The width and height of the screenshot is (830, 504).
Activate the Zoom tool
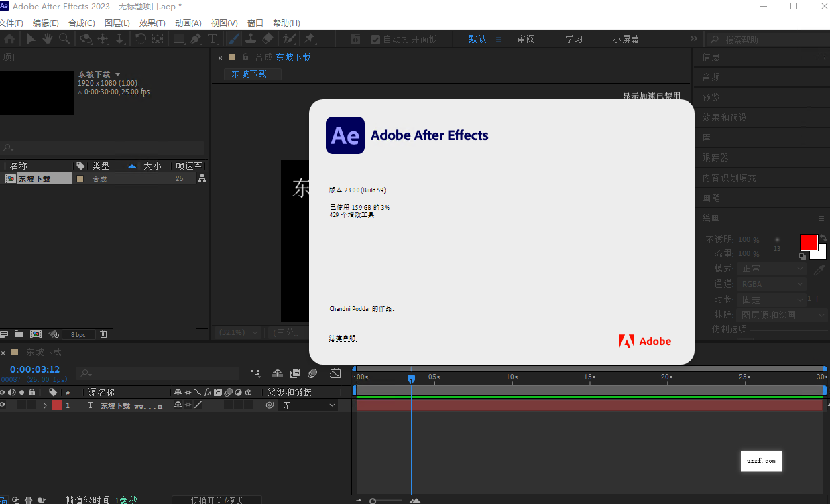[x=64, y=38]
